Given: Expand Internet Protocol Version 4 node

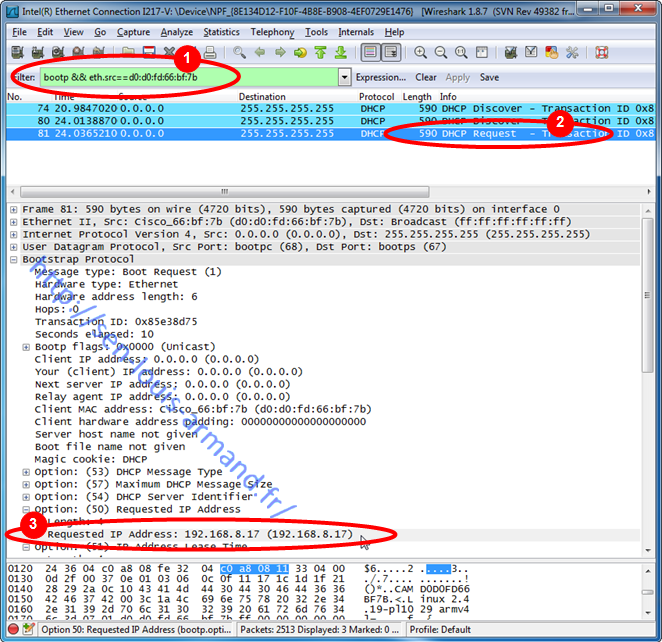Looking at the screenshot, I should tap(14, 234).
